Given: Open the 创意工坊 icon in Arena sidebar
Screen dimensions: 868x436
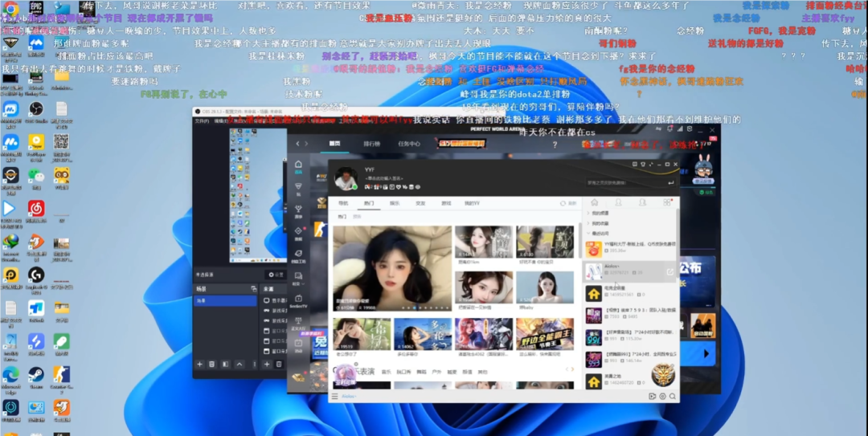Looking at the screenshot, I should point(298,255).
